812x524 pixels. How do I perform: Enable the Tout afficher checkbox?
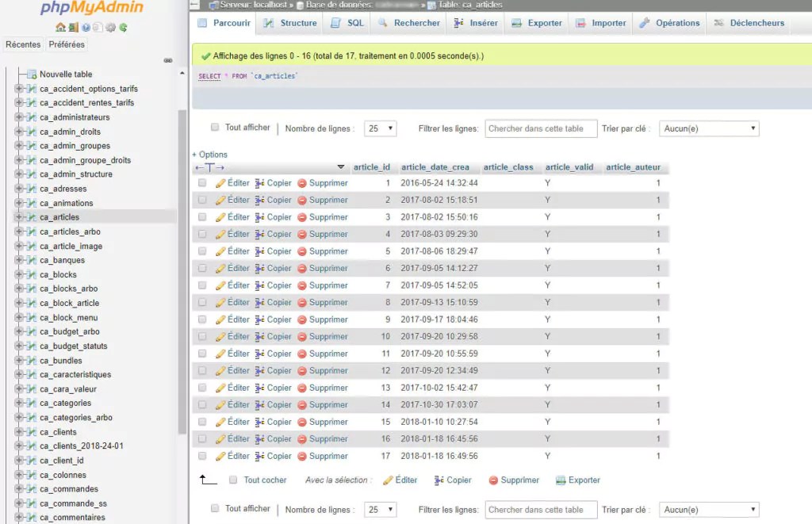[214, 127]
